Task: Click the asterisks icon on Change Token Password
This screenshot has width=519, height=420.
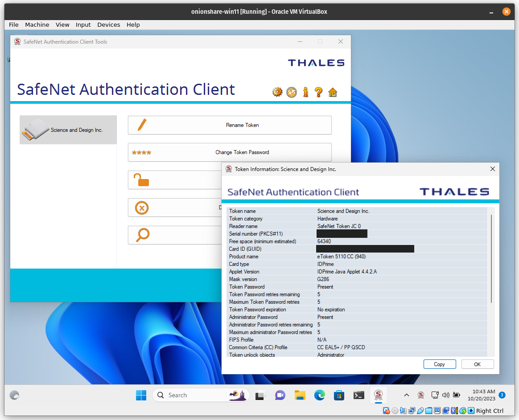Action: (141, 153)
